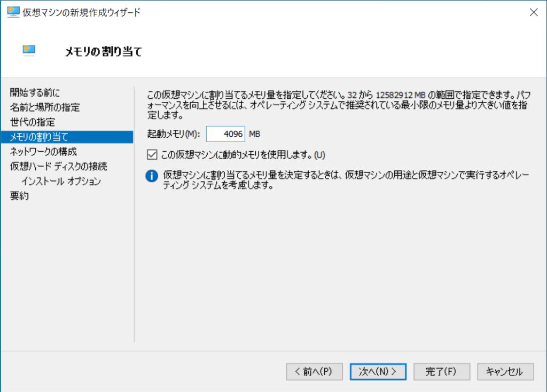Image resolution: width=547 pixels, height=392 pixels.
Task: Select the 4096 value to edit startup memory
Action: click(225, 134)
